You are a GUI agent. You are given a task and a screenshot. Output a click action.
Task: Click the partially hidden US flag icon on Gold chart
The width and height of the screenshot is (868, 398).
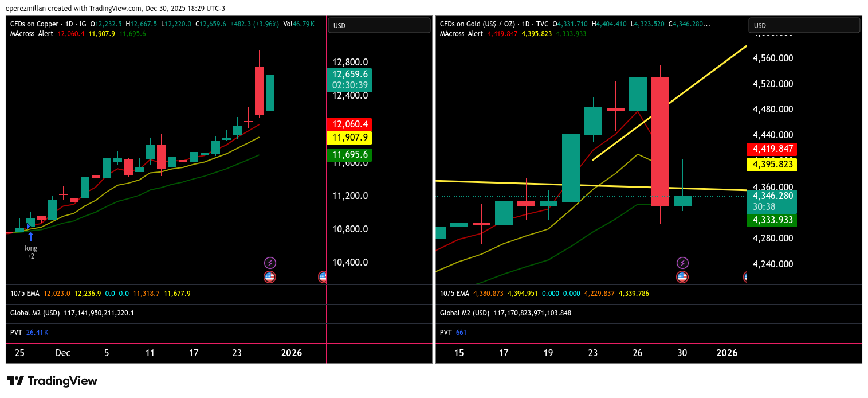coord(745,277)
